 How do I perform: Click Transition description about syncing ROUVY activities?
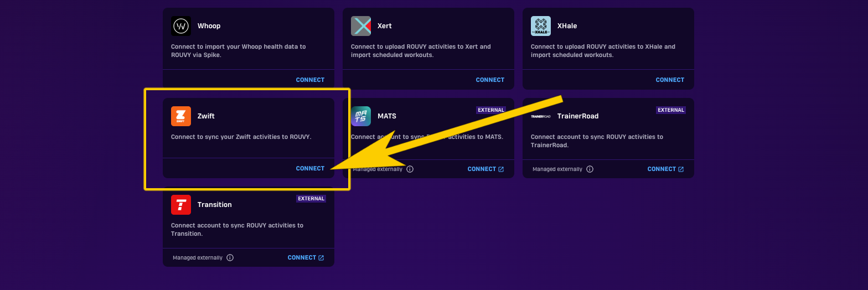click(x=237, y=230)
